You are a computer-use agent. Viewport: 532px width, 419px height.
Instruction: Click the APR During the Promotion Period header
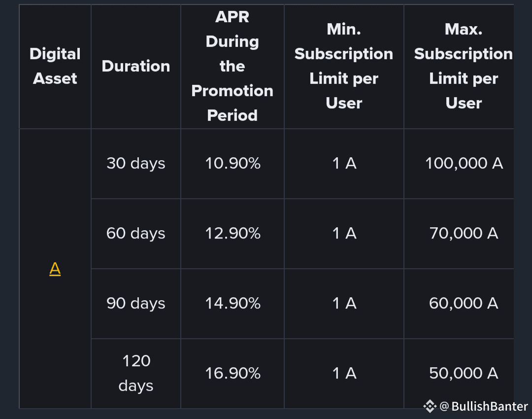pos(233,66)
